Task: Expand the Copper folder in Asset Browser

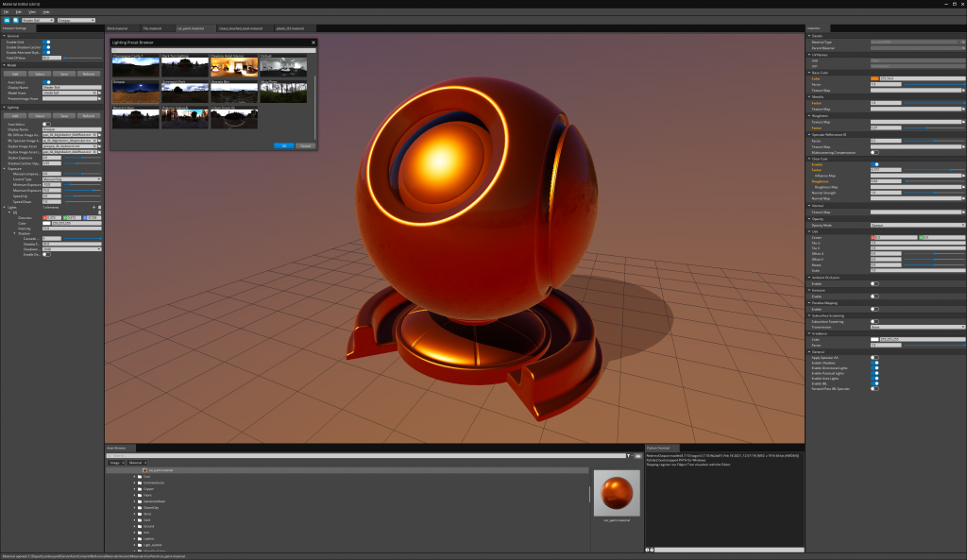Action: tap(134, 489)
